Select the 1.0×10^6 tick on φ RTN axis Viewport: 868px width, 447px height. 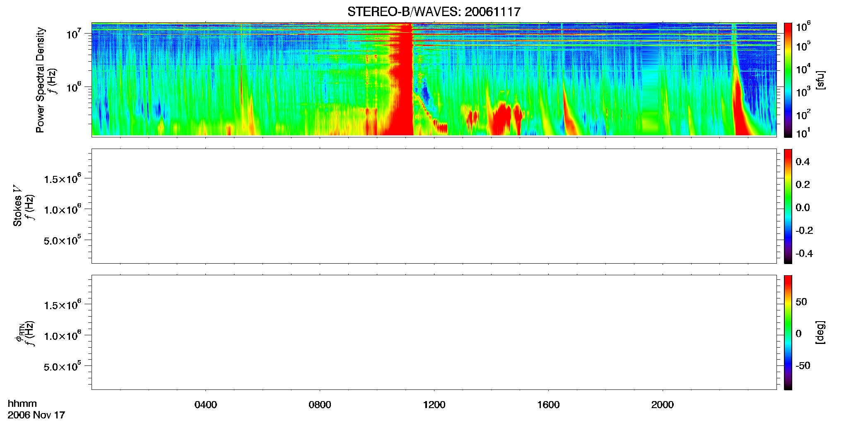63,336
